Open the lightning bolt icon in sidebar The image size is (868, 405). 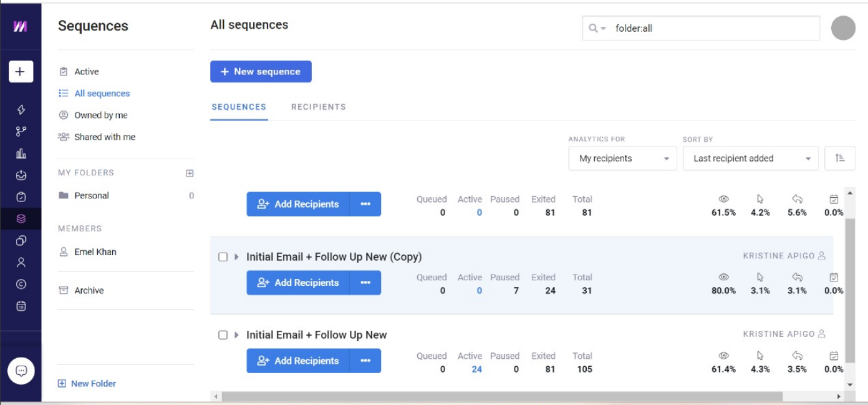coord(21,110)
